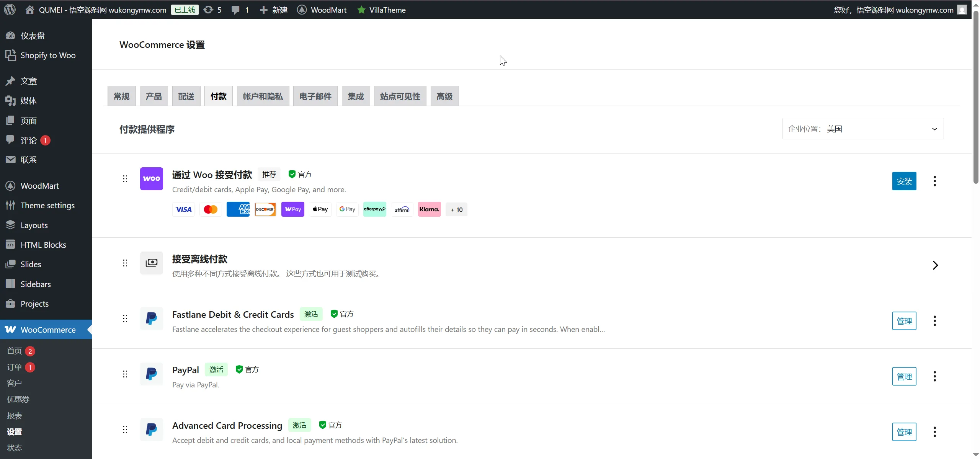This screenshot has height=459, width=980.
Task: Click the right-edge scrollbar
Action: (976, 100)
